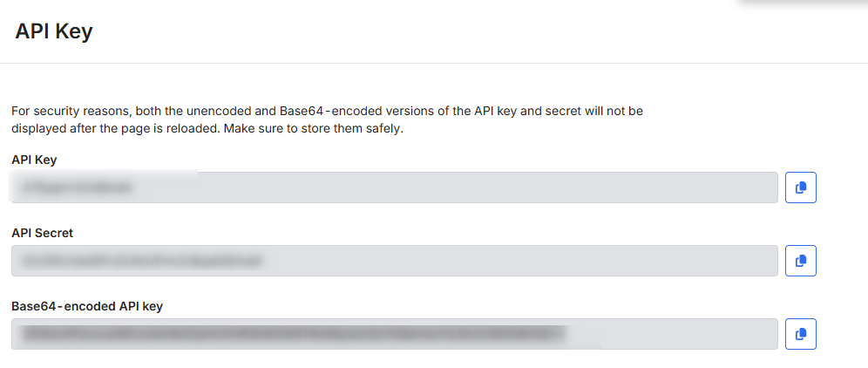Copy the Base64-encoded API key
868x368 pixels.
[800, 334]
